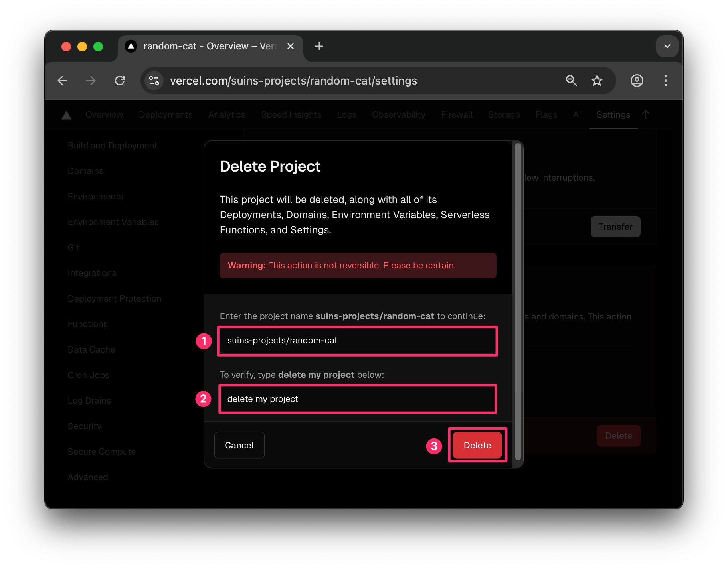Open Chrome's three-dot menu

pyautogui.click(x=665, y=81)
